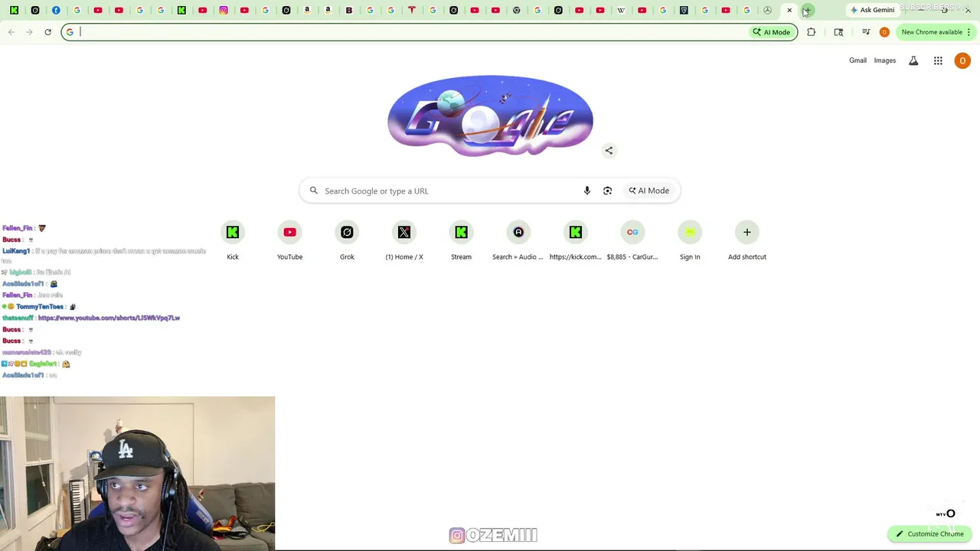Image resolution: width=980 pixels, height=551 pixels.
Task: Switch to the Tesla tab
Action: tap(412, 10)
